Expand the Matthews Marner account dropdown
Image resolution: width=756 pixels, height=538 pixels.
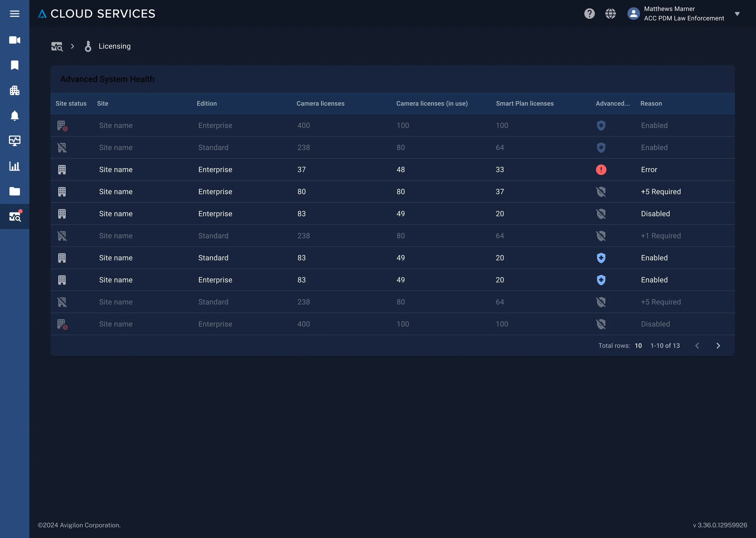[x=737, y=14]
